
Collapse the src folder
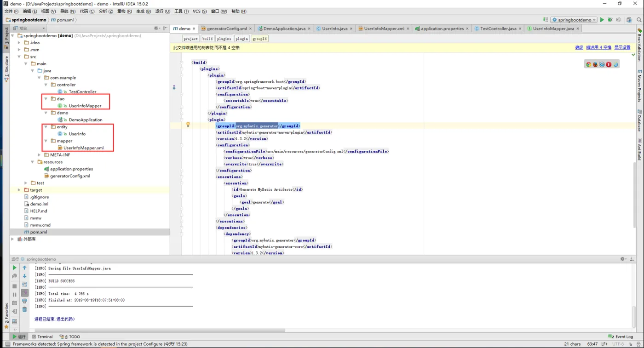tap(19, 57)
